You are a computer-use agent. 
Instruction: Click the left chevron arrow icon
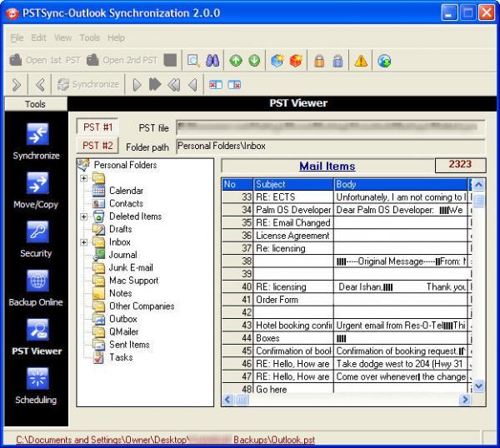41,84
